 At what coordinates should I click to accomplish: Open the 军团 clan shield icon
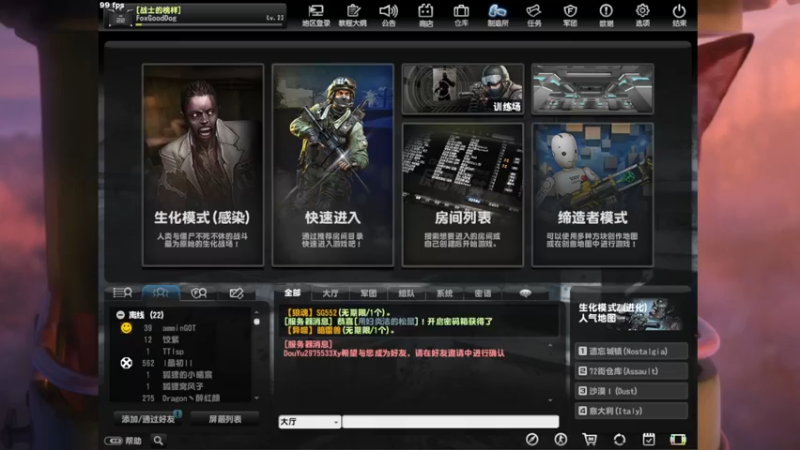pyautogui.click(x=570, y=15)
